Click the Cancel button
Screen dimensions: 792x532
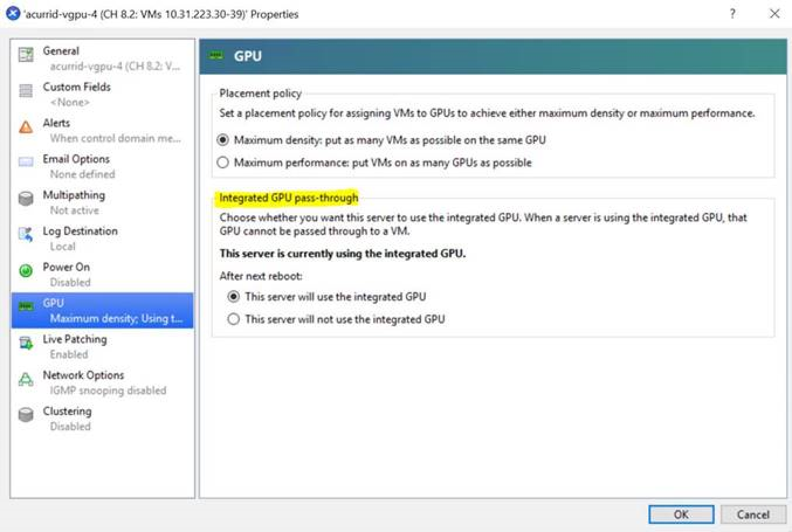point(752,514)
